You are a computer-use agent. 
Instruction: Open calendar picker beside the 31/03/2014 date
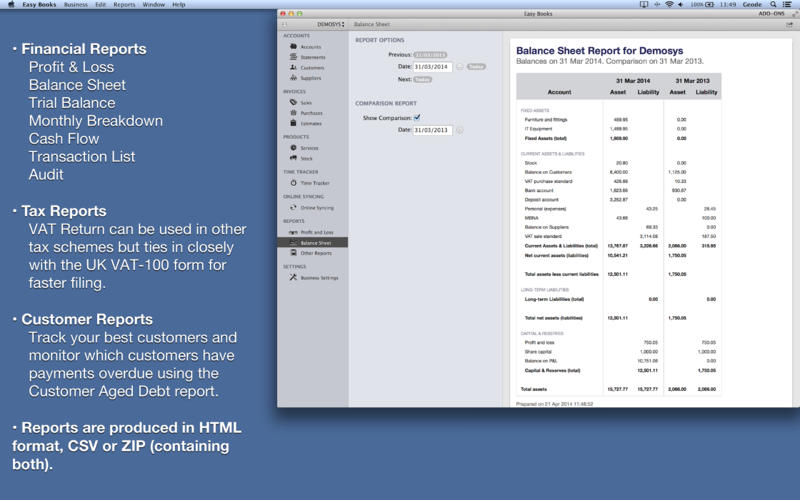459,67
